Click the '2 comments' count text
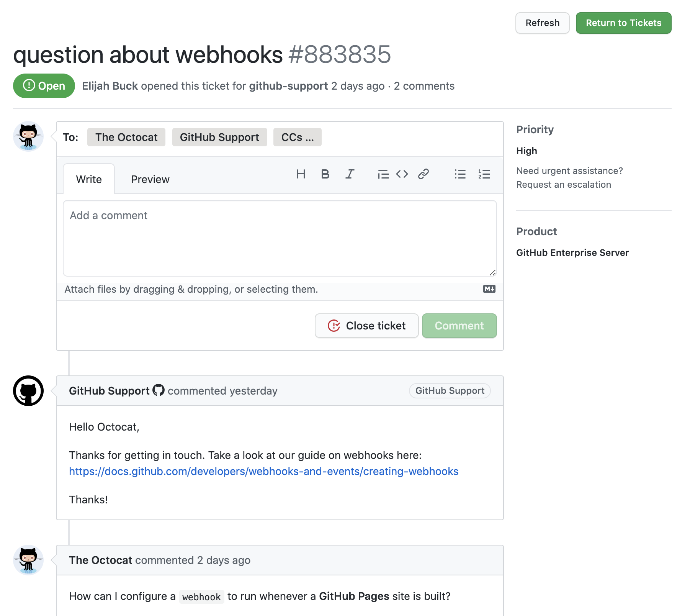This screenshot has height=616, width=677. (424, 86)
